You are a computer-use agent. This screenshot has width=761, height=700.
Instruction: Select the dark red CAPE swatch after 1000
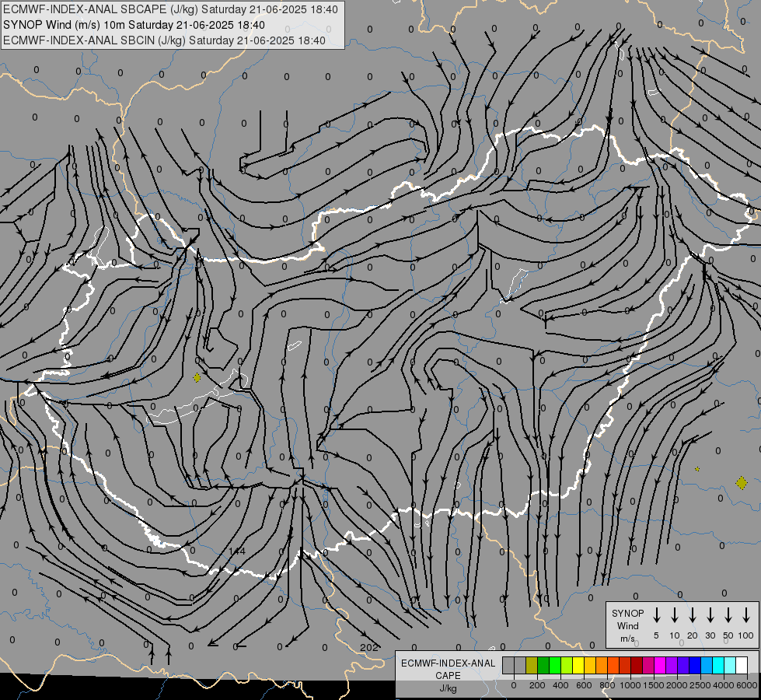click(x=637, y=666)
